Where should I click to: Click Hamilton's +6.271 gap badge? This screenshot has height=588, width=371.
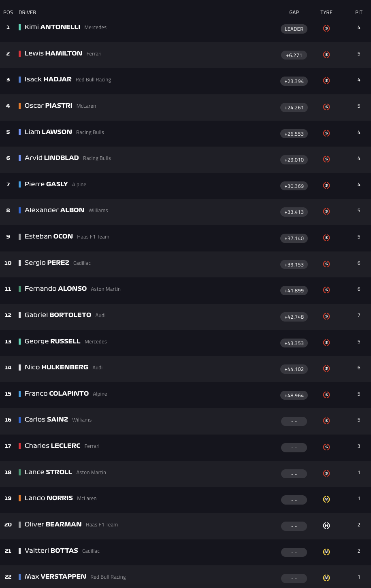pyautogui.click(x=294, y=55)
